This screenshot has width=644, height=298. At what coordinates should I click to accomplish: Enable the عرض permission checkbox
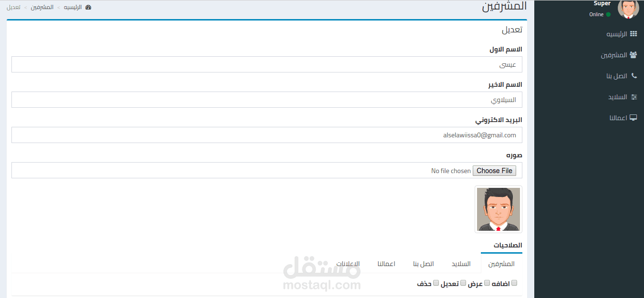pos(487,283)
